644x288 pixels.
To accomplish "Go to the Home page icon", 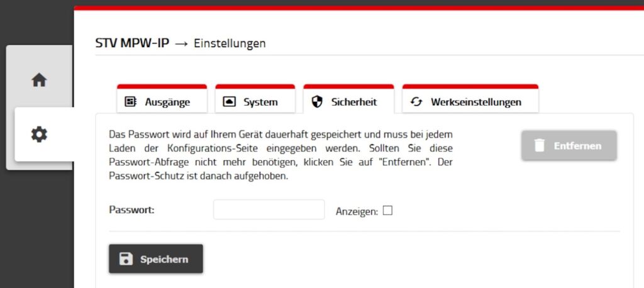I will [x=39, y=80].
